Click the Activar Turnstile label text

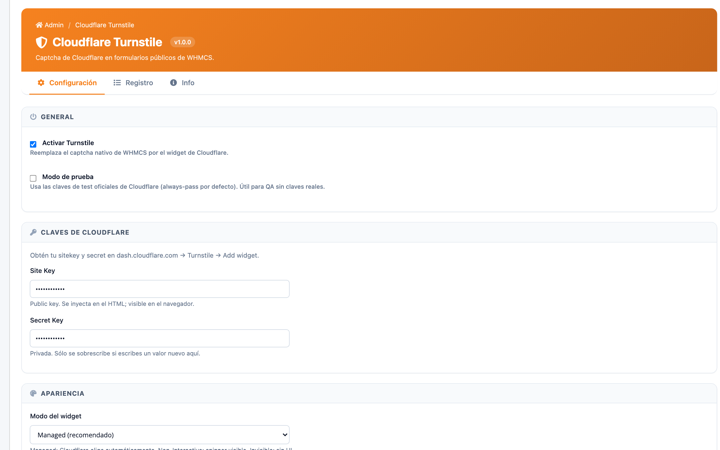(68, 143)
